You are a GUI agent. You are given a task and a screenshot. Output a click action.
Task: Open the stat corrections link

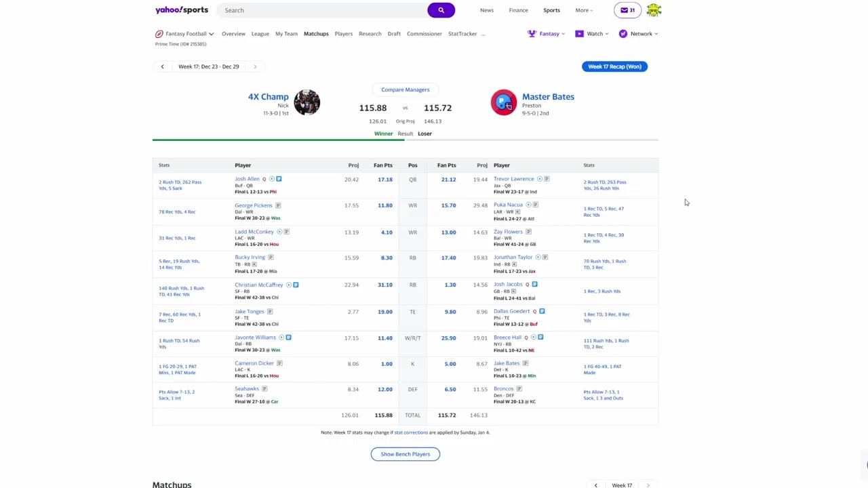click(x=411, y=432)
